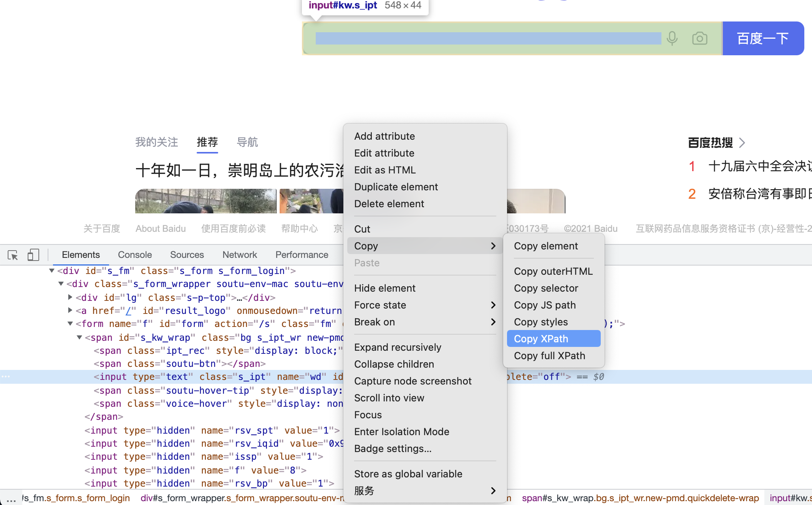Open the About Baidu footer link
Image resolution: width=812 pixels, height=505 pixels.
click(x=161, y=229)
